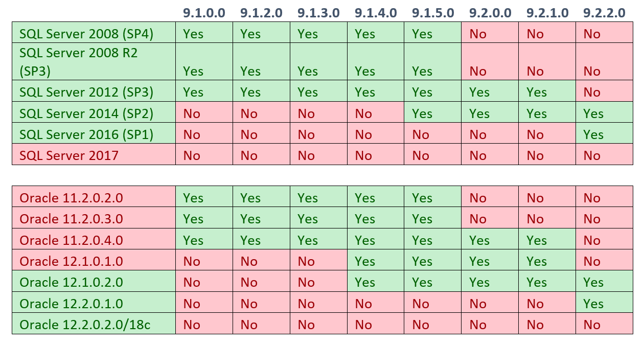The width and height of the screenshot is (644, 344).
Task: Select the 9.2.0.0 column heading
Action: coord(490,13)
